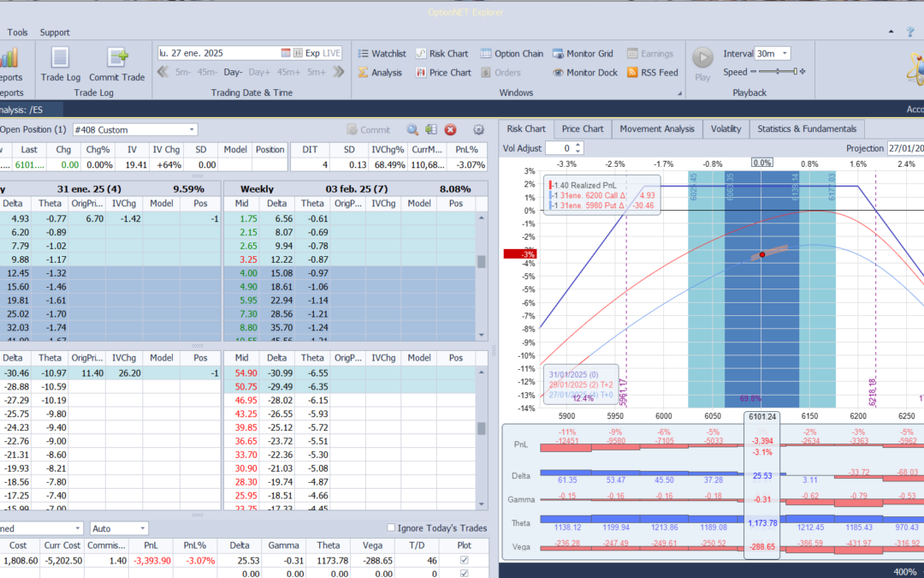Open the Monitor Dock window

[x=584, y=73]
